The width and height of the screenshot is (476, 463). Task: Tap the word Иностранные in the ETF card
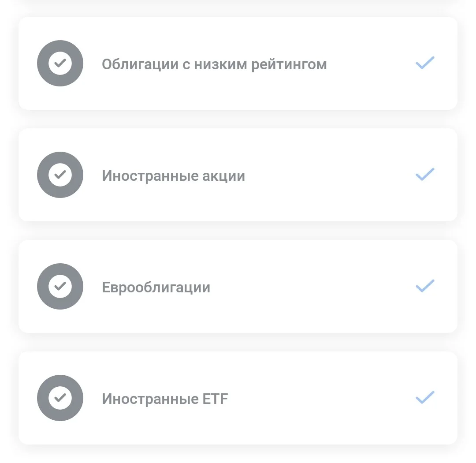[150, 399]
